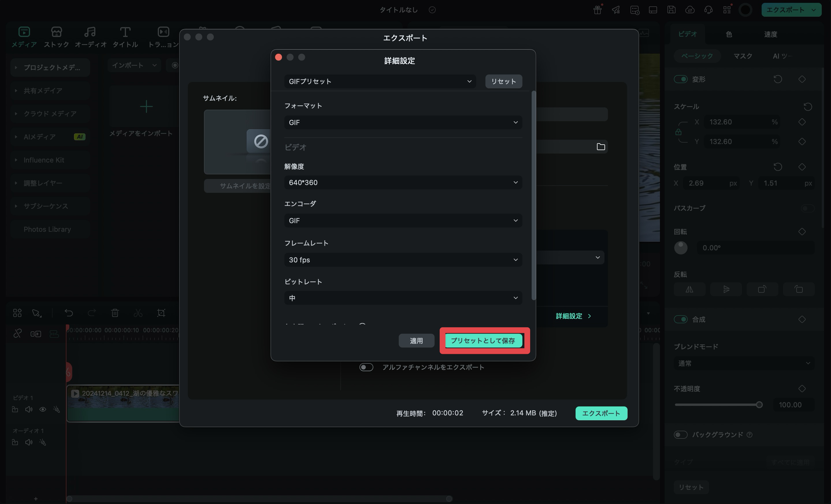Click the green エクスポート button in Export window
Viewport: 831px width, 504px height.
(x=601, y=413)
